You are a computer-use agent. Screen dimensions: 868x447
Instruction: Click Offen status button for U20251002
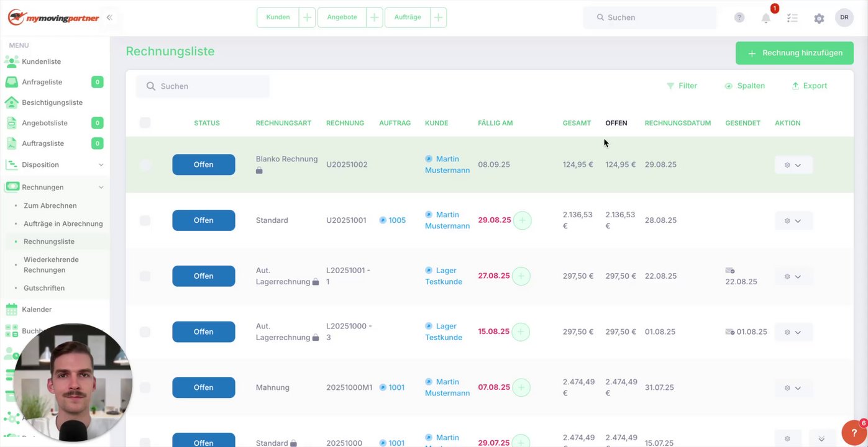(x=204, y=165)
